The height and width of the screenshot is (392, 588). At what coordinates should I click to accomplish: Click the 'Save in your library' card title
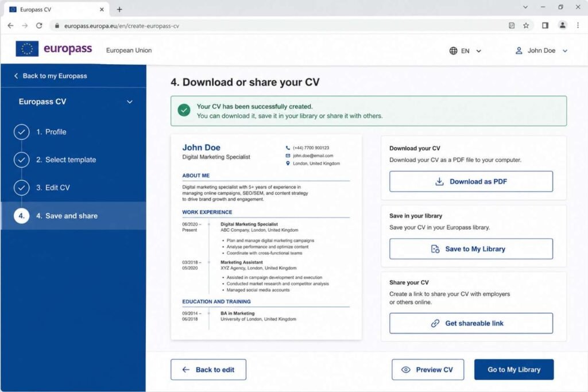[416, 216]
